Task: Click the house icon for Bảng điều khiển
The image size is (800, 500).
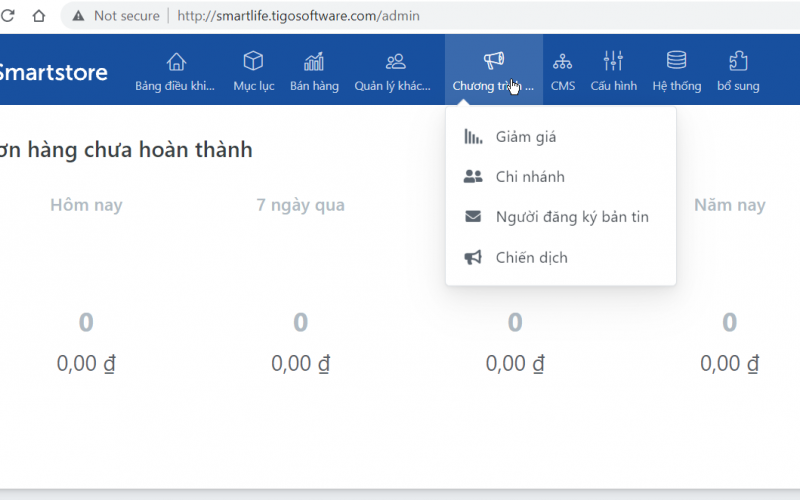Action: 176,62
